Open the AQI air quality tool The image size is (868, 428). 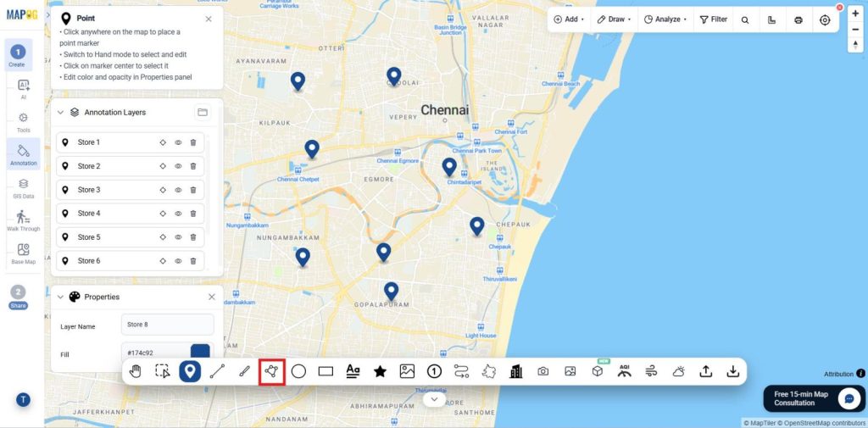pos(625,371)
